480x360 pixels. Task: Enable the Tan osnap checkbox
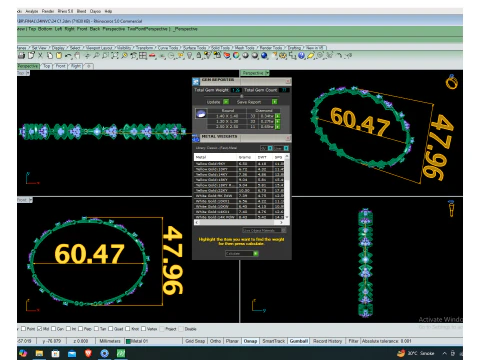pos(97,329)
